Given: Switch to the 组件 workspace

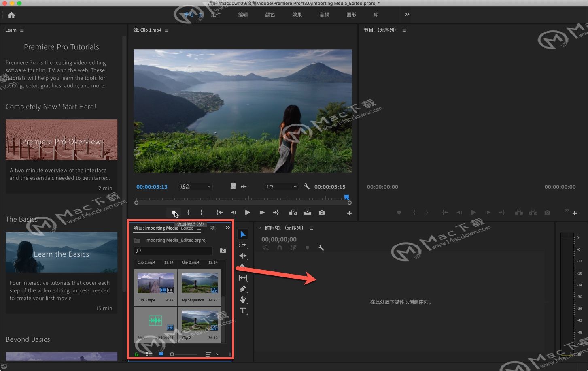Looking at the screenshot, I should [216, 15].
